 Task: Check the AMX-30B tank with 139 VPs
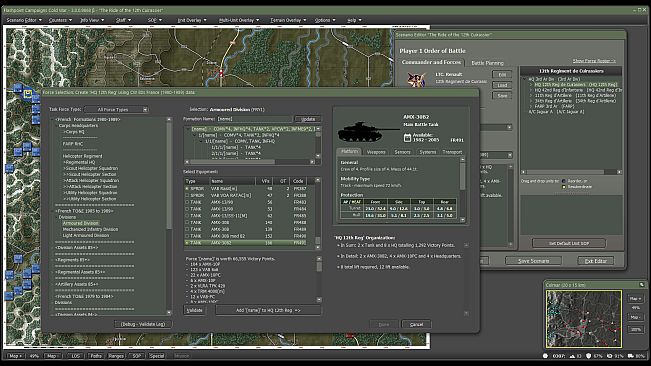coord(187,229)
